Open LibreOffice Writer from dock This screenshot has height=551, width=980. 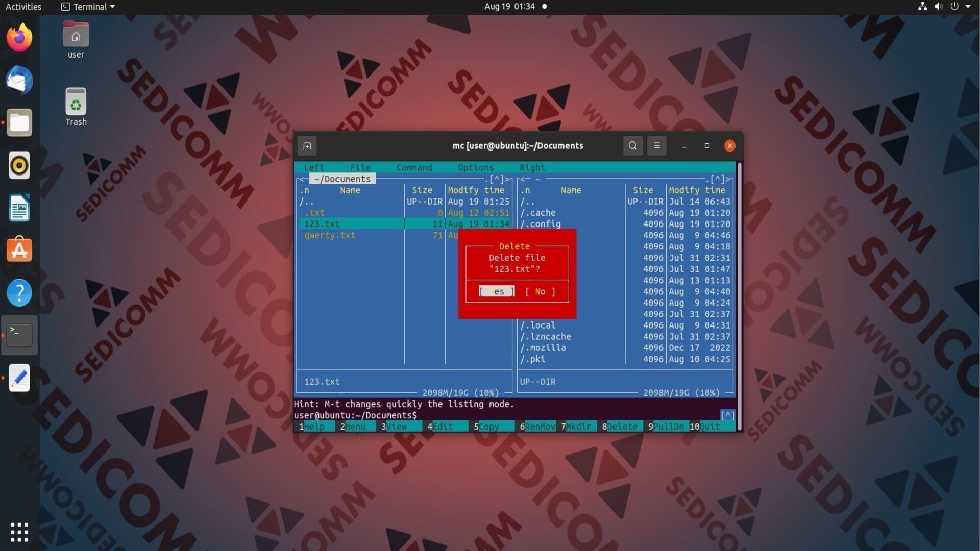point(19,208)
